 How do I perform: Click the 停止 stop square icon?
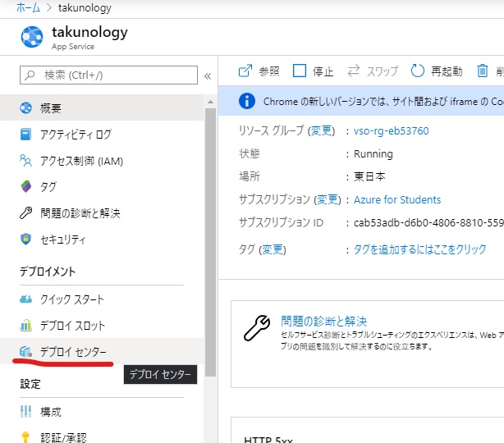click(300, 71)
